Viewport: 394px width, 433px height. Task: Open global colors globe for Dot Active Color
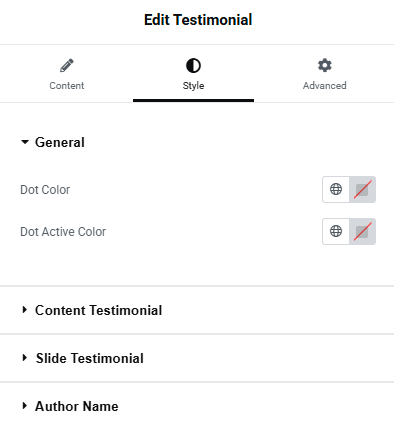point(336,231)
